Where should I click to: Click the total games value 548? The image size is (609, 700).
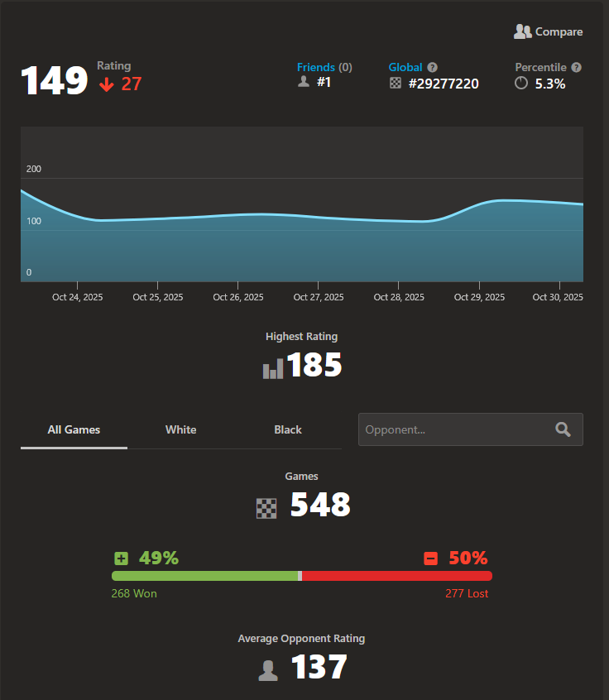pyautogui.click(x=320, y=505)
